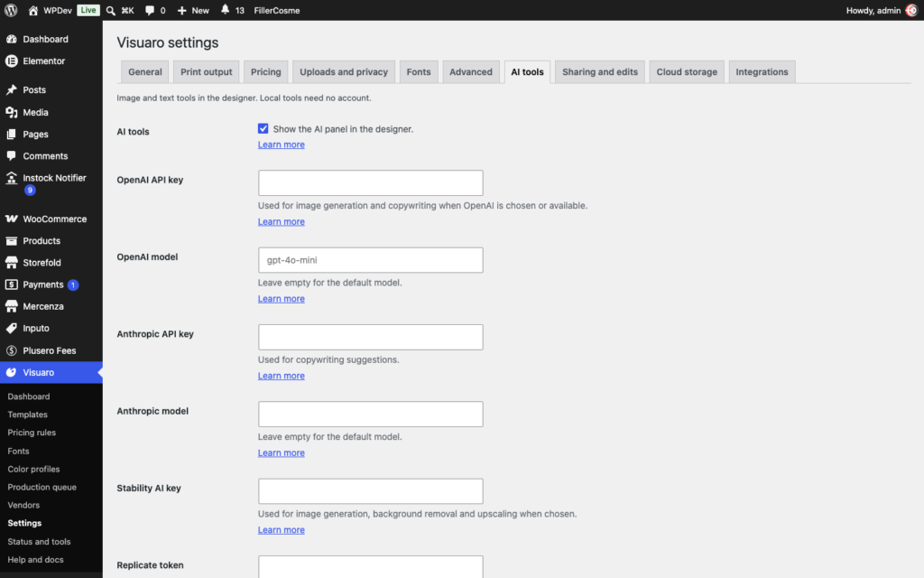This screenshot has height=578, width=924.
Task: Focus the OpenAI API key field
Action: pyautogui.click(x=371, y=182)
